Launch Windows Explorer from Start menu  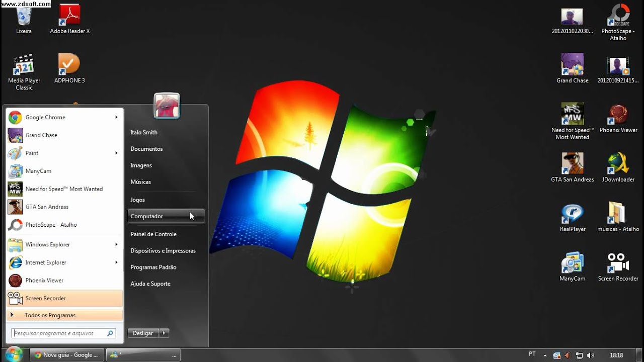(64, 244)
